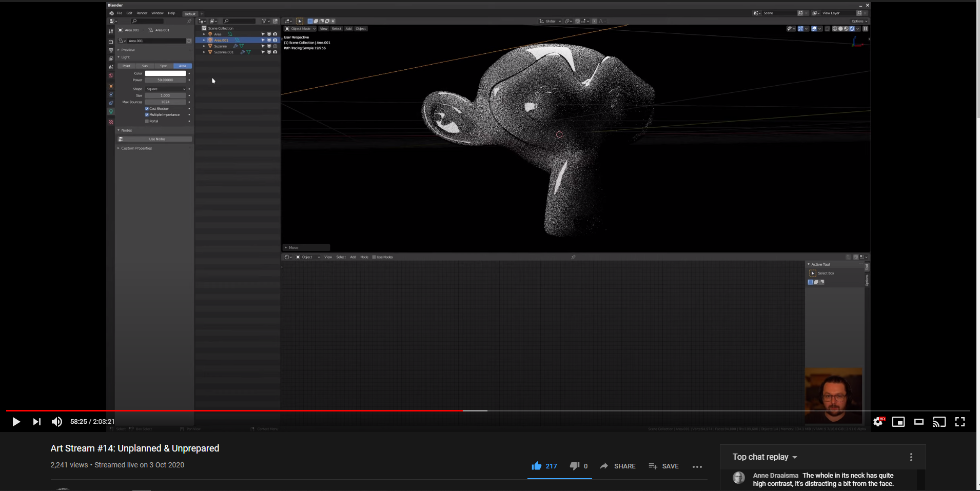Toggle Multiple Importance checkbox

pyautogui.click(x=147, y=114)
